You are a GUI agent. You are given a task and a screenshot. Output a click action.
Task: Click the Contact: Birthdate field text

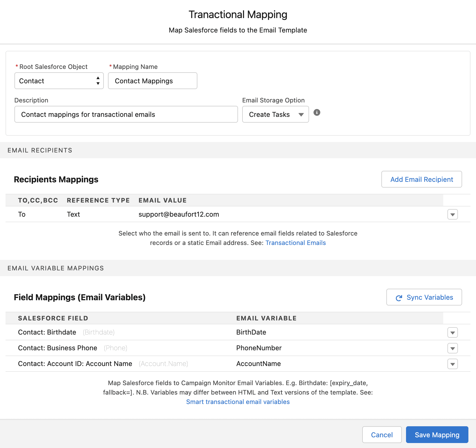[x=47, y=332]
